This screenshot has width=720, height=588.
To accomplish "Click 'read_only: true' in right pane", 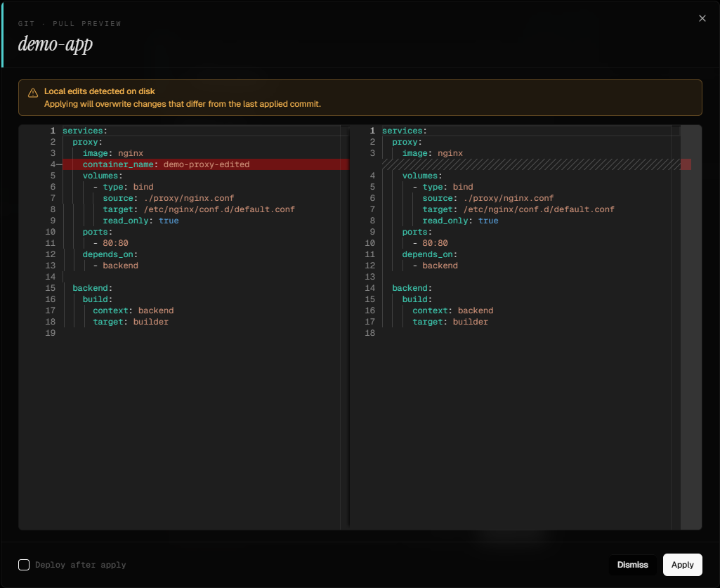I will [461, 221].
